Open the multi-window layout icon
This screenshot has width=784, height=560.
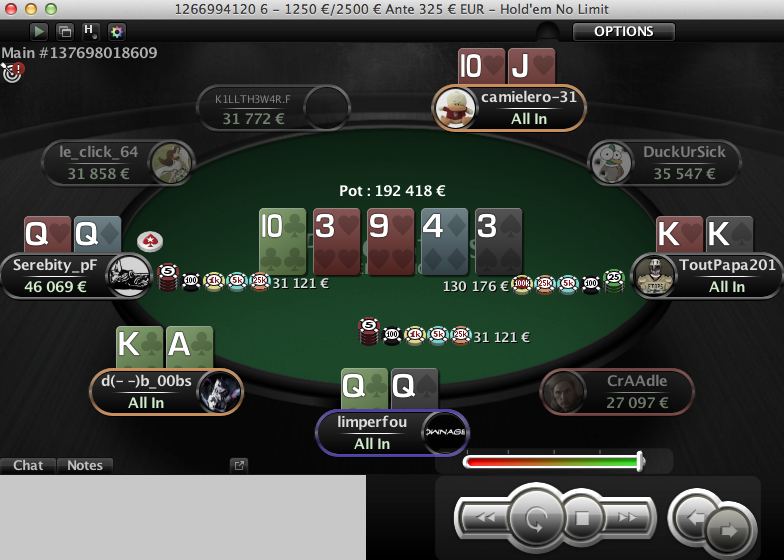[65, 32]
